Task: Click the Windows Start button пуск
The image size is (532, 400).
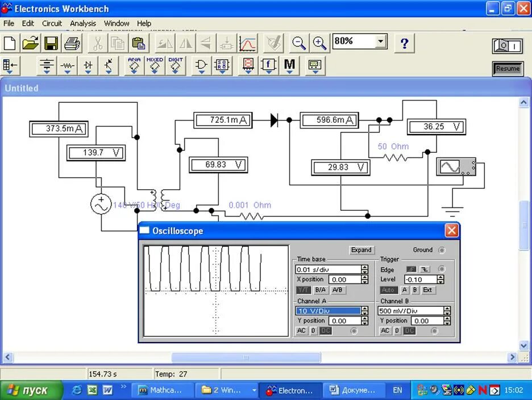Action: pos(31,390)
